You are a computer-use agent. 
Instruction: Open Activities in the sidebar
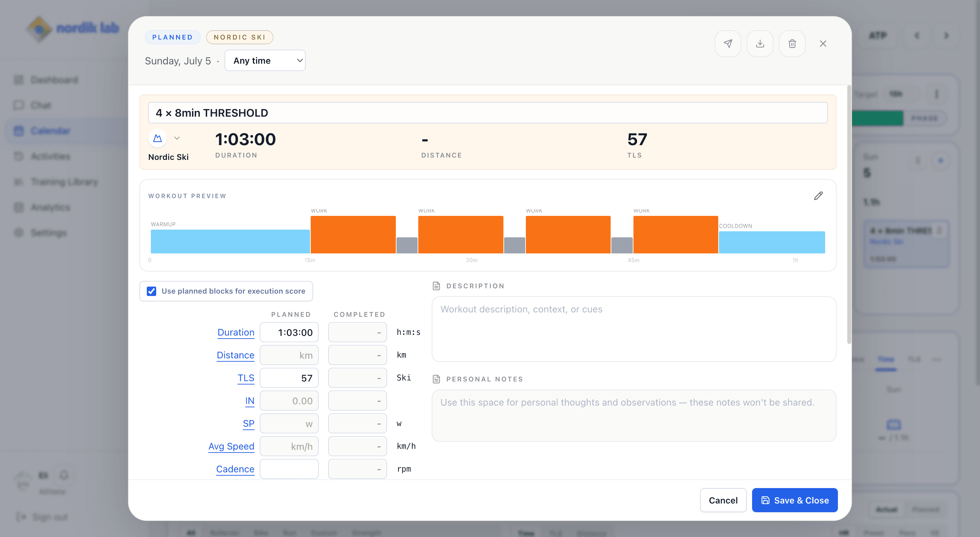pyautogui.click(x=51, y=156)
